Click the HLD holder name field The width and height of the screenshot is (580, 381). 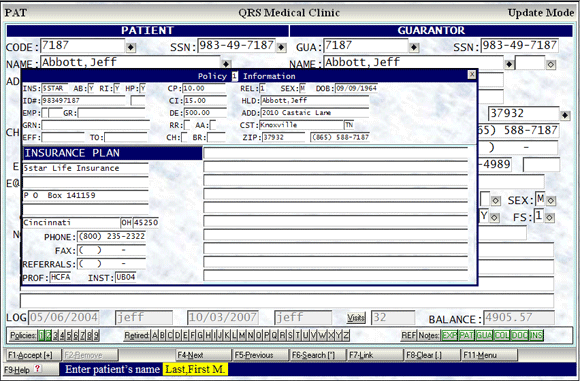click(315, 101)
